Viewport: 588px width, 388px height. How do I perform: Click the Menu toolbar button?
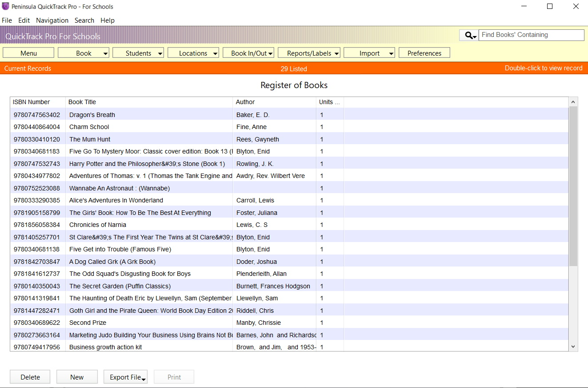(28, 53)
